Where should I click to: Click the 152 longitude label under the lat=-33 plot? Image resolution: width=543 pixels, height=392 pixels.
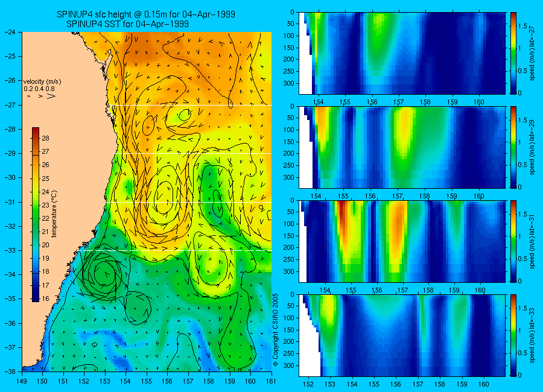308,384
